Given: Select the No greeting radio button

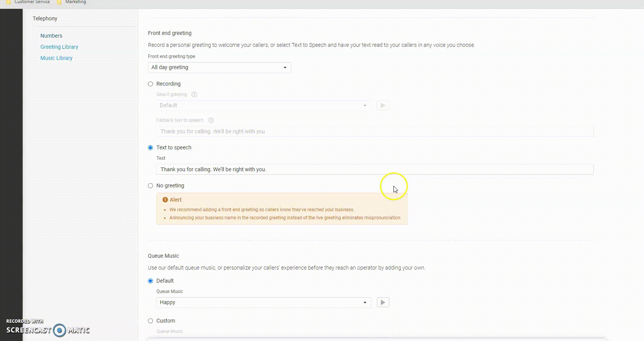Looking at the screenshot, I should (x=151, y=186).
